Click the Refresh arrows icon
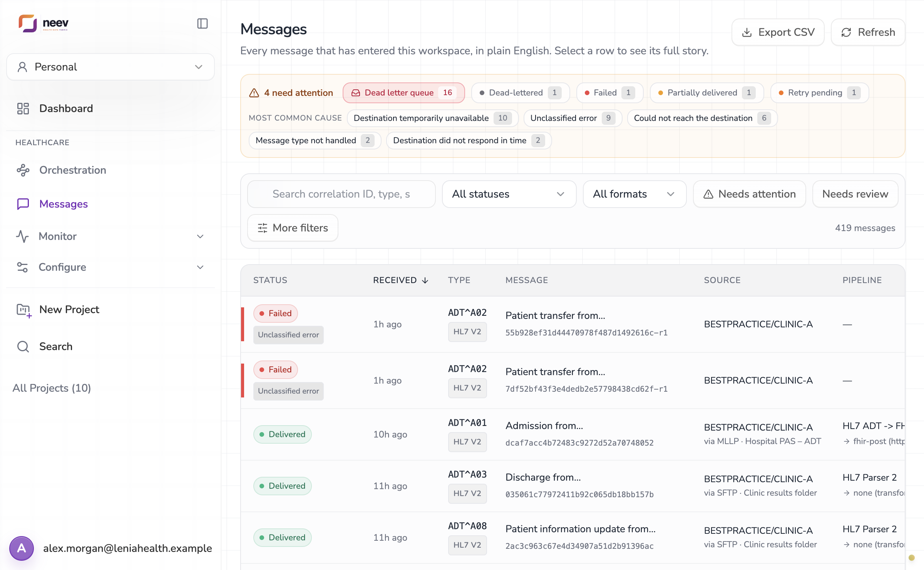 point(846,32)
